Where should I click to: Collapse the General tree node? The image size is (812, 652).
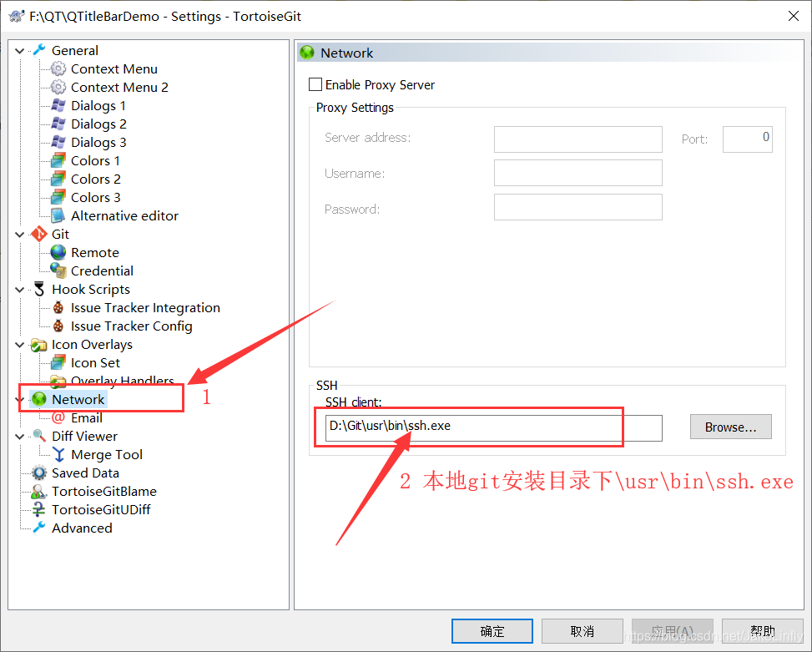[20, 51]
